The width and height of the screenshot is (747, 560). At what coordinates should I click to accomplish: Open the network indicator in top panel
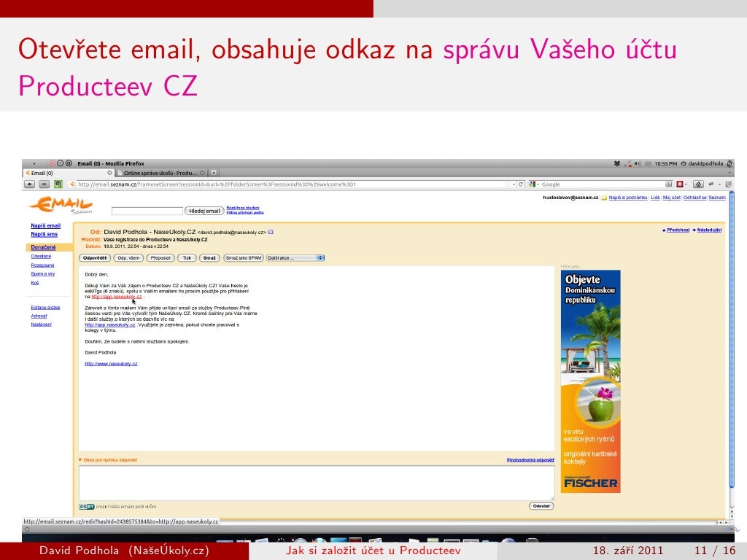tap(627, 164)
